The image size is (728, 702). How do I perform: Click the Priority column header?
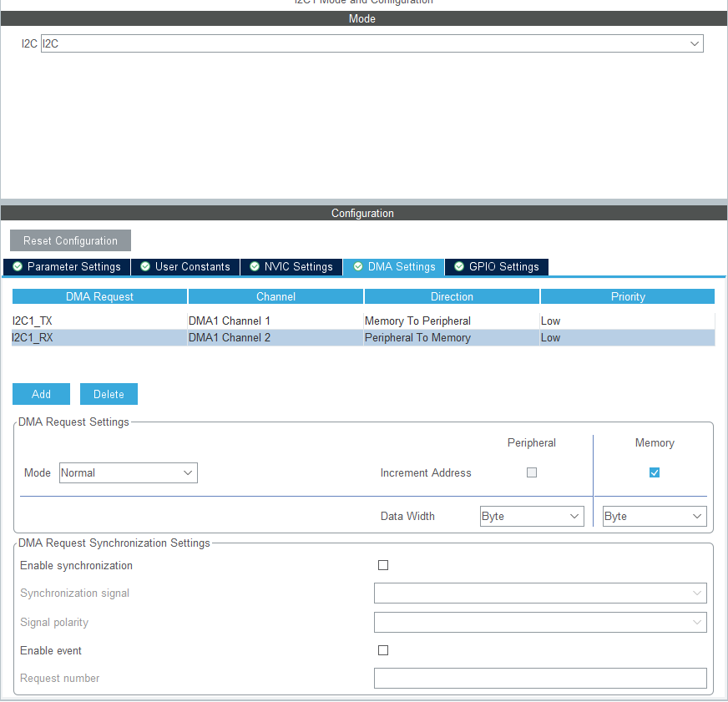point(628,296)
